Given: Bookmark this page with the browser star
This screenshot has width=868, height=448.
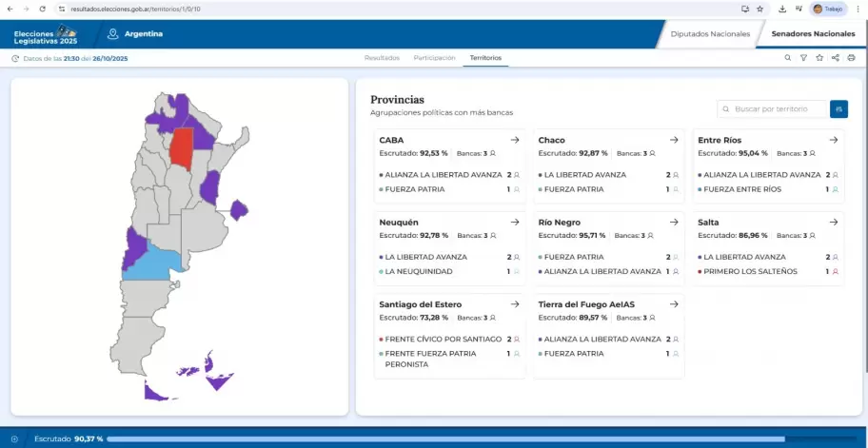Looking at the screenshot, I should (x=759, y=9).
